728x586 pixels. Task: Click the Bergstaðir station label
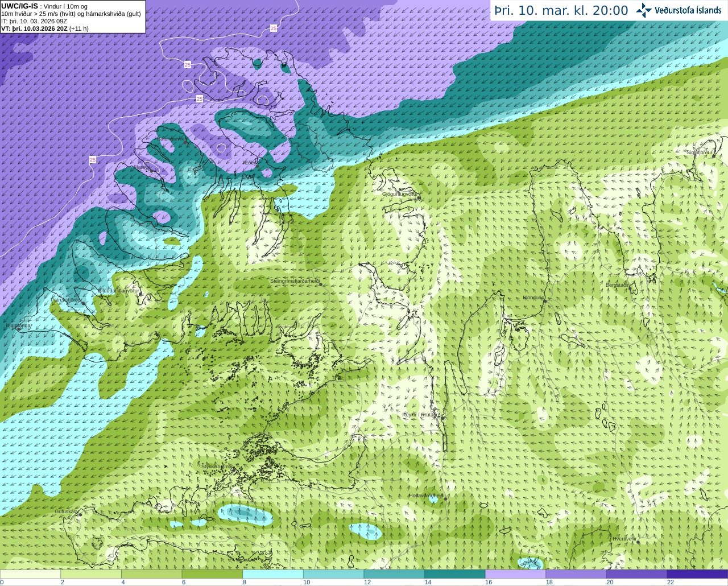[x=617, y=284]
